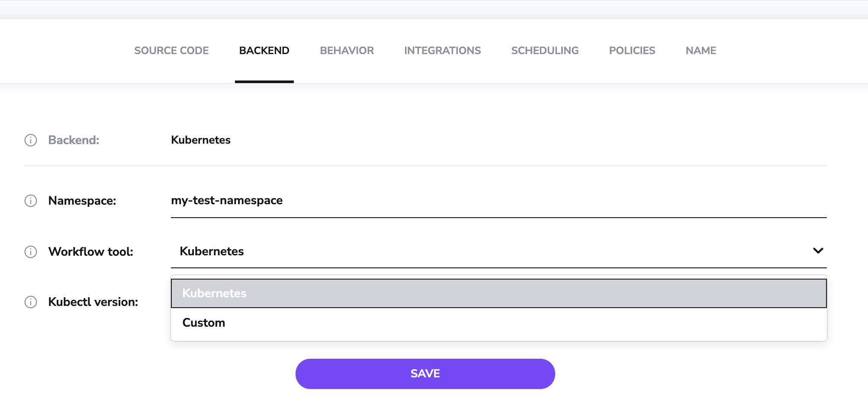Click the info icon next to Workflow tool

click(31, 252)
